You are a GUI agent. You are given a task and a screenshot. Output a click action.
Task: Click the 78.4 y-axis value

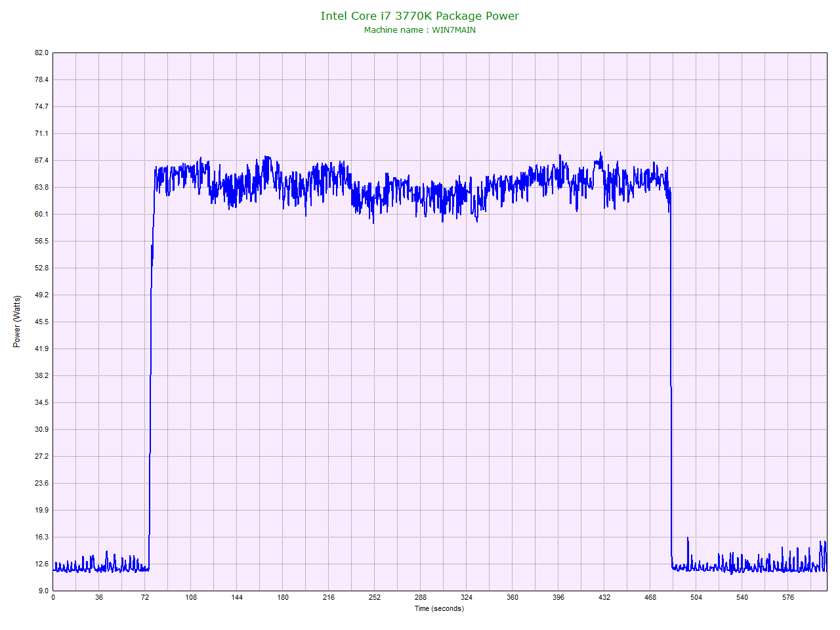pyautogui.click(x=41, y=79)
